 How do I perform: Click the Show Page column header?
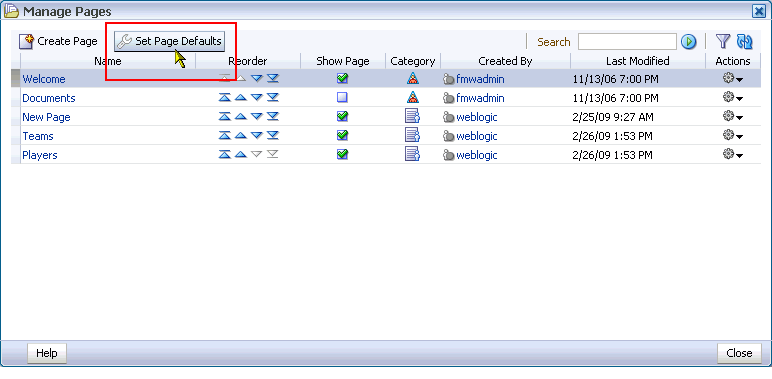click(x=343, y=61)
